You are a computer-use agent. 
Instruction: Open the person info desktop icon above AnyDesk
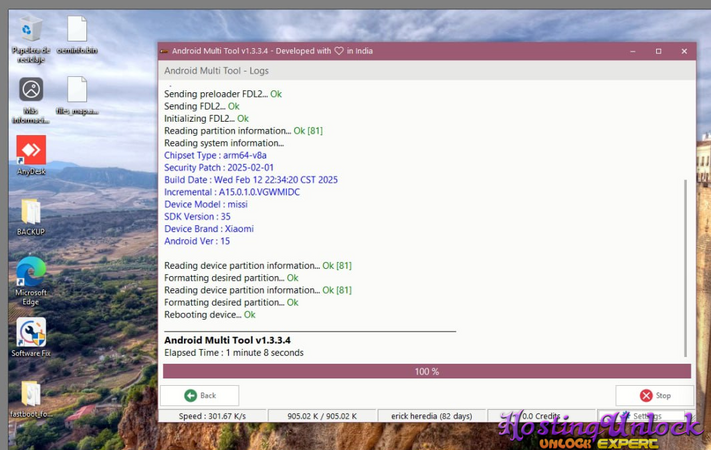click(x=31, y=92)
